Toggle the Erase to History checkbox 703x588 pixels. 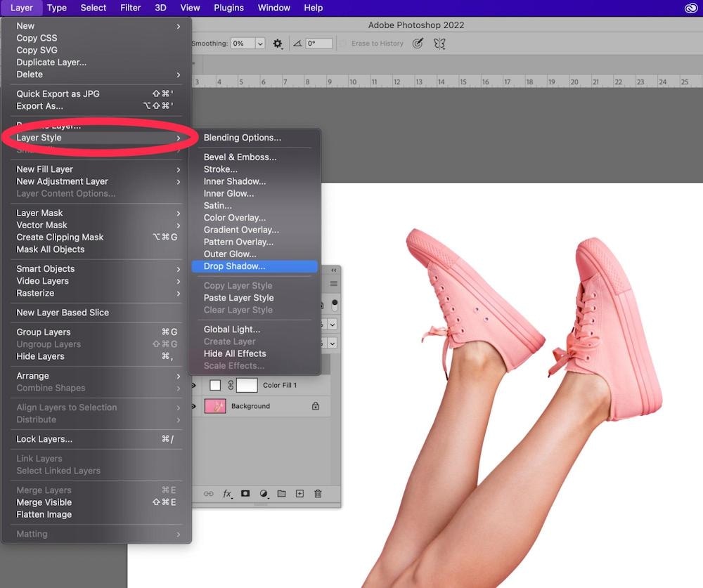pyautogui.click(x=343, y=44)
